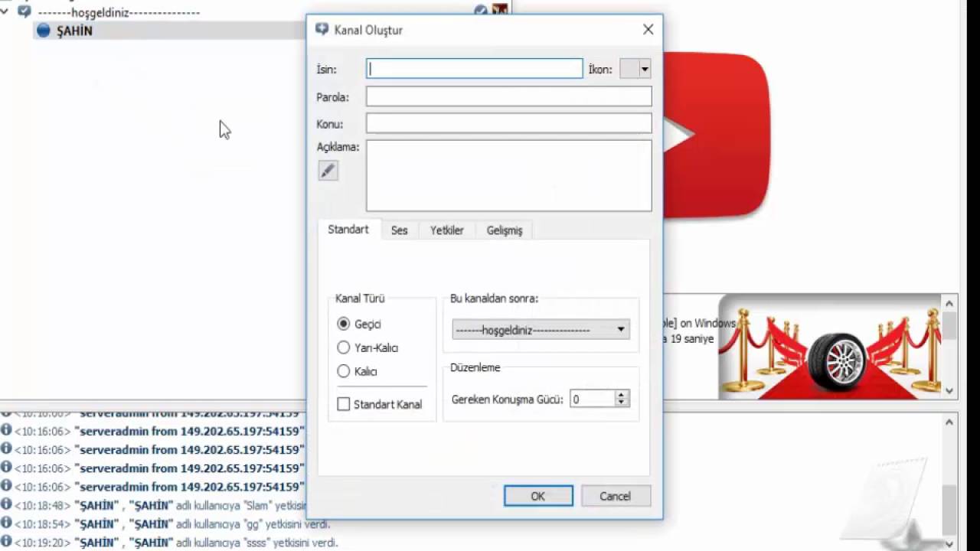
Task: Switch to the Standart tab
Action: tap(348, 230)
